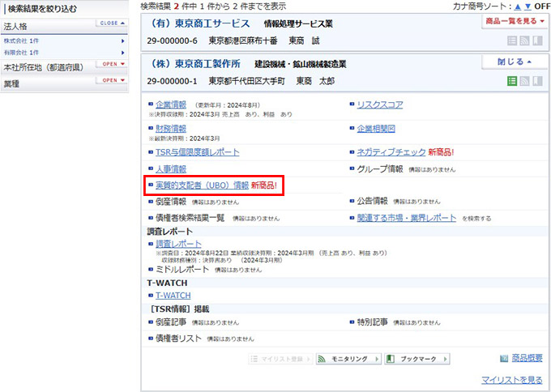The width and height of the screenshot is (551, 392).
Task: Click the disabled マイリスト登録 button
Action: 280,359
